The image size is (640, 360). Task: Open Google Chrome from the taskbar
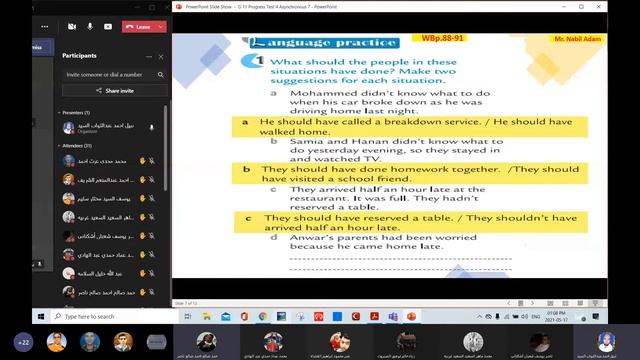(x=262, y=316)
